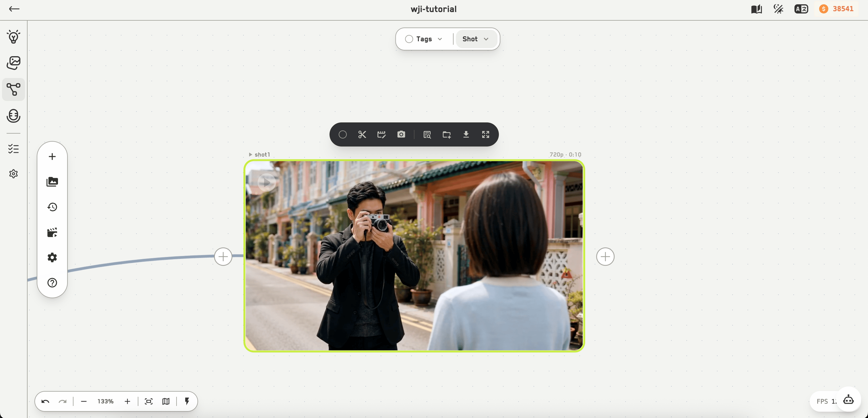Expand the shot1 disclosure triangle

click(x=250, y=155)
